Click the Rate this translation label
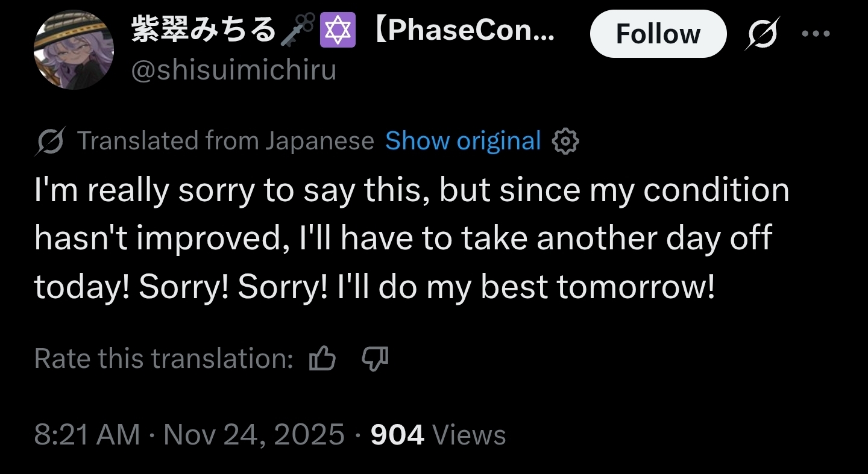Screen dimensions: 868x474 (163, 359)
